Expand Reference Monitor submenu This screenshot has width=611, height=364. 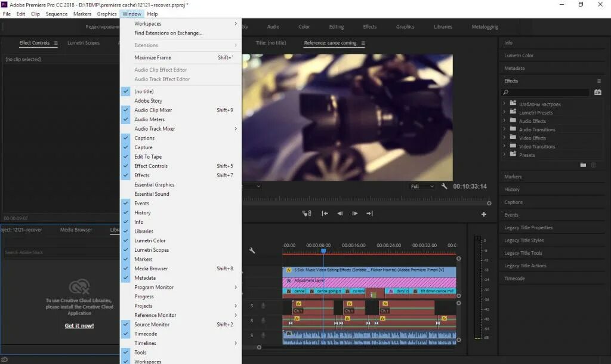click(x=181, y=315)
